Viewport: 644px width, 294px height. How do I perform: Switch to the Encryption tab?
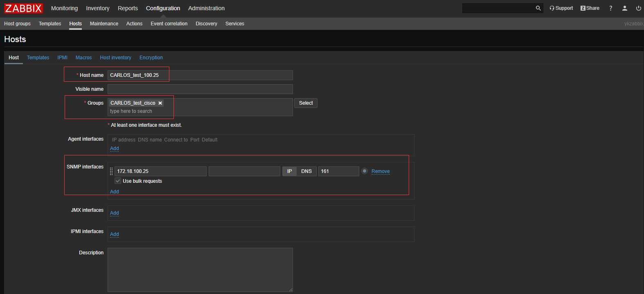pos(151,58)
